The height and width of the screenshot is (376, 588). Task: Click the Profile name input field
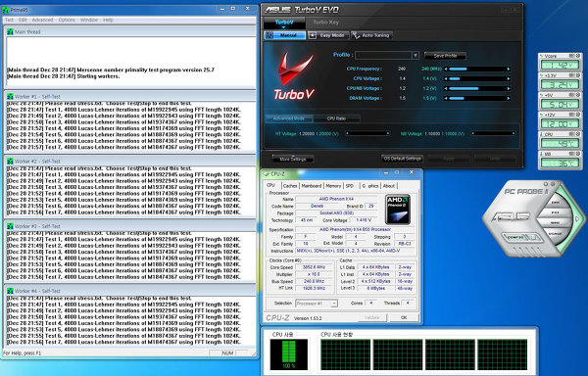383,56
